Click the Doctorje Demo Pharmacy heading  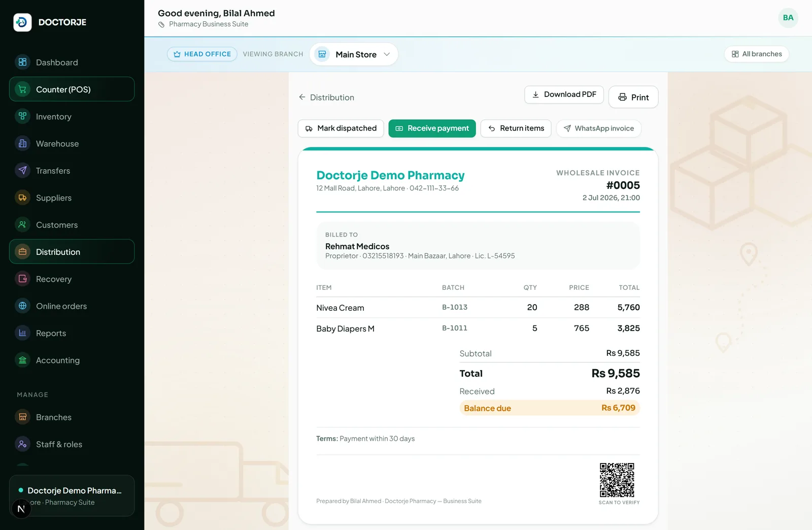tap(390, 175)
